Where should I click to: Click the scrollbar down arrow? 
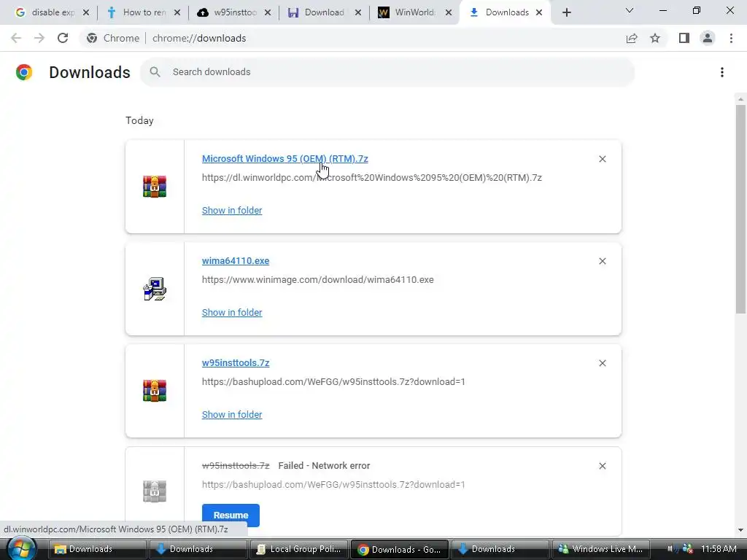click(740, 530)
